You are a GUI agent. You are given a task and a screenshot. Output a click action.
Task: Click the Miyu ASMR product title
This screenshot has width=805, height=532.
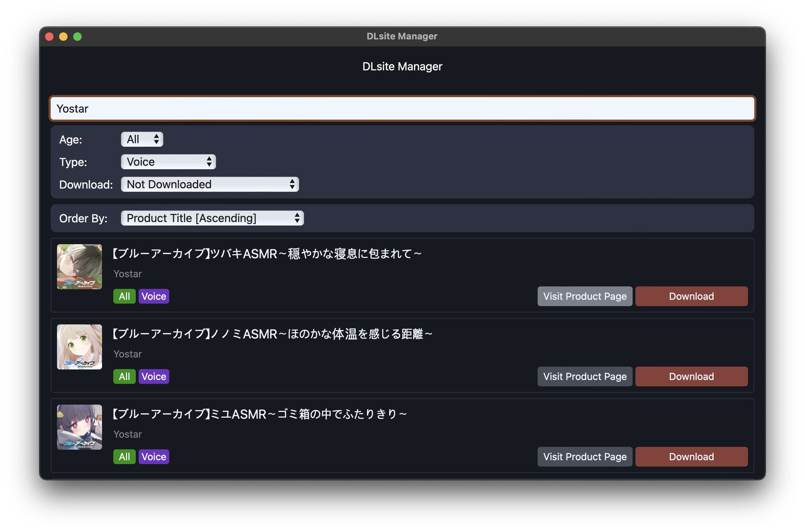(x=260, y=414)
